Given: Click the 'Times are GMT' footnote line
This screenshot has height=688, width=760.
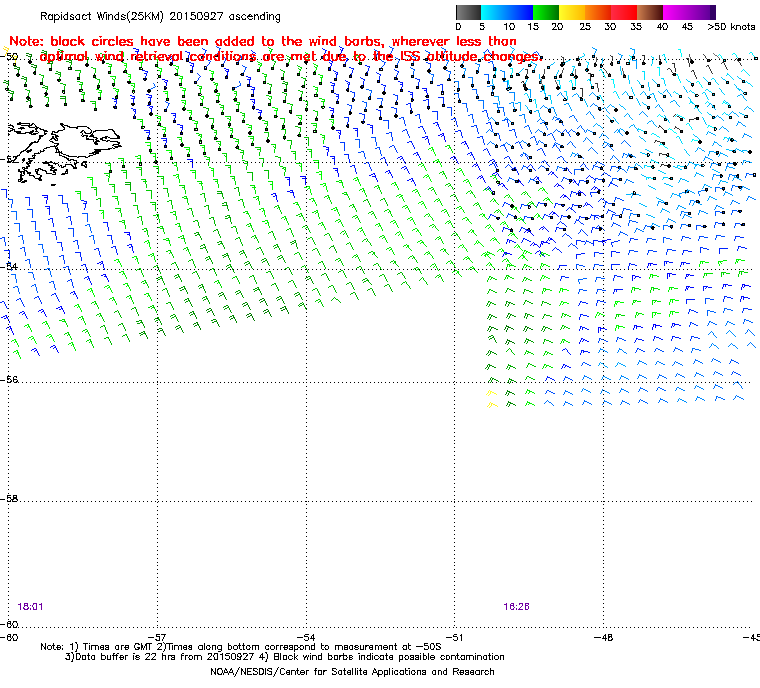Looking at the screenshot, I should click(241, 647).
